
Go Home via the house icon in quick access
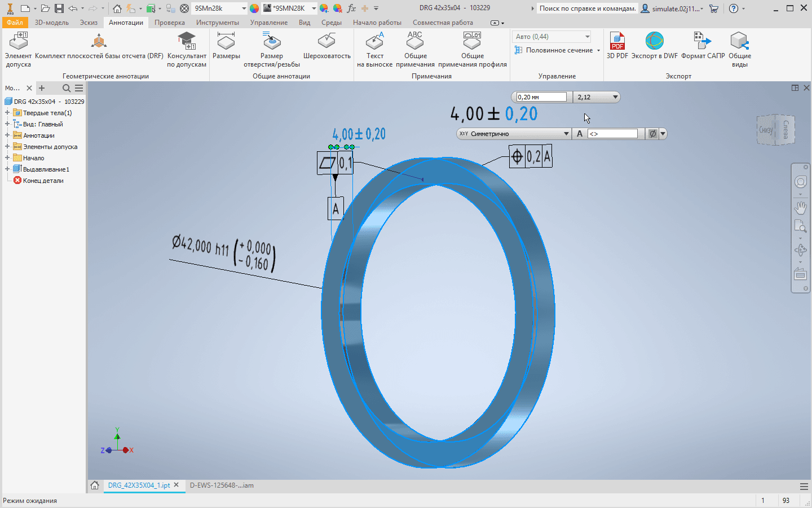click(x=117, y=8)
